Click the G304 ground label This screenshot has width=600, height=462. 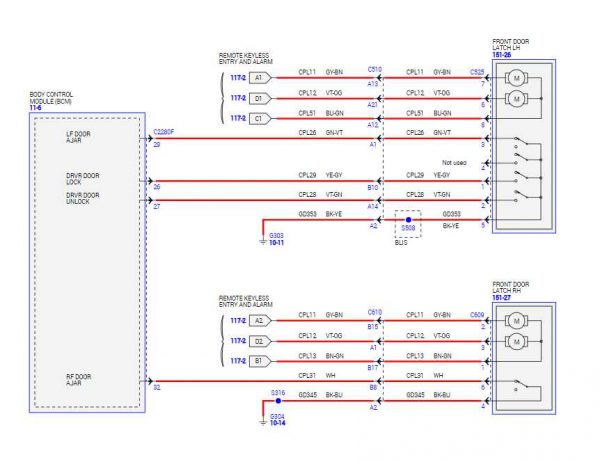point(277,416)
